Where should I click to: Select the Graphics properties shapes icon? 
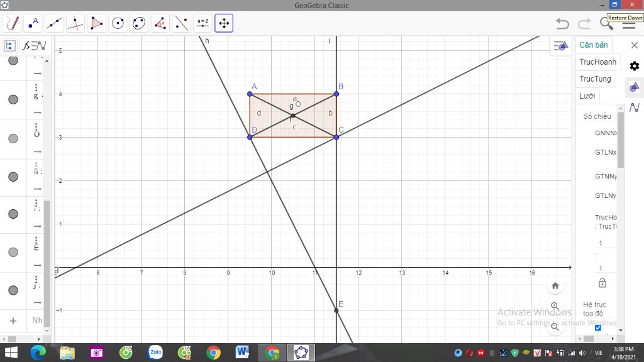coord(635,87)
